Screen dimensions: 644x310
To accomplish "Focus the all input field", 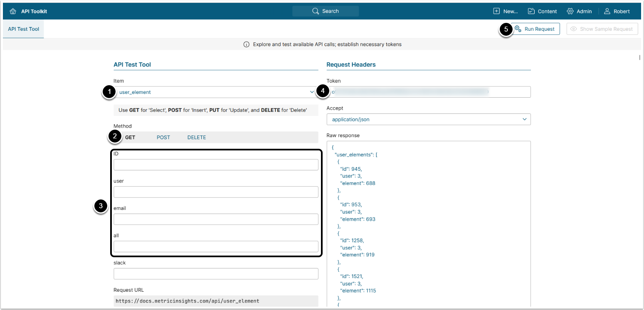I will pos(216,246).
